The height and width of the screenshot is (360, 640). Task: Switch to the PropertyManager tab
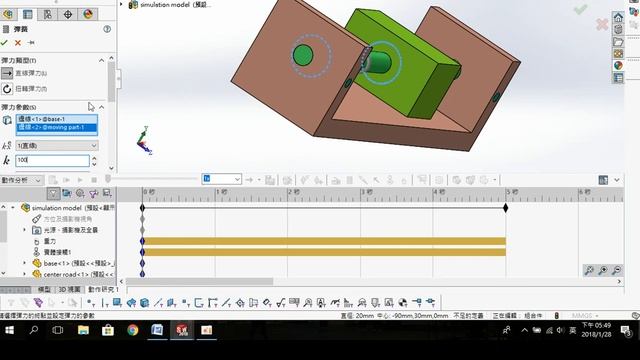tap(28, 14)
